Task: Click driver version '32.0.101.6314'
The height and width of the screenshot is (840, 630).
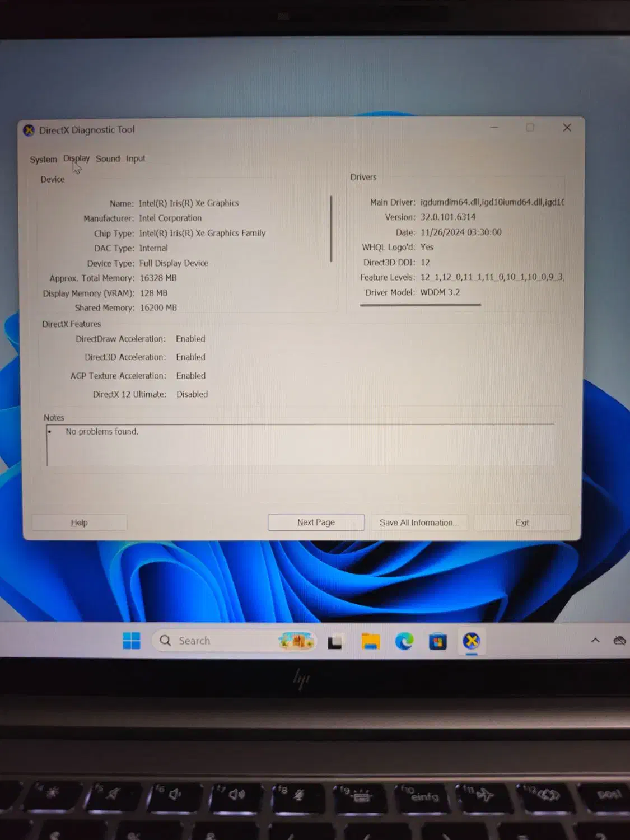Action: 448,217
